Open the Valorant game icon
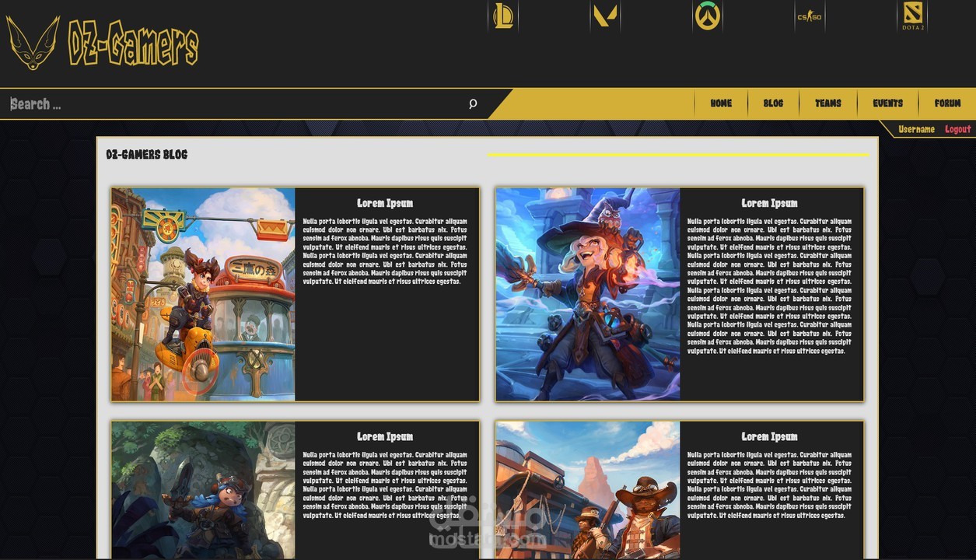The width and height of the screenshot is (976, 560). (605, 16)
